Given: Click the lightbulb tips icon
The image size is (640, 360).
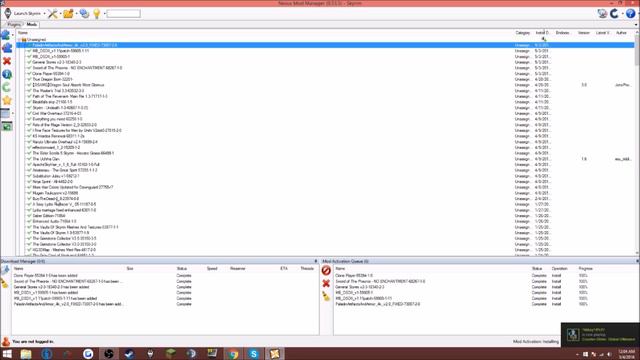Looking at the screenshot, I should (97, 13).
